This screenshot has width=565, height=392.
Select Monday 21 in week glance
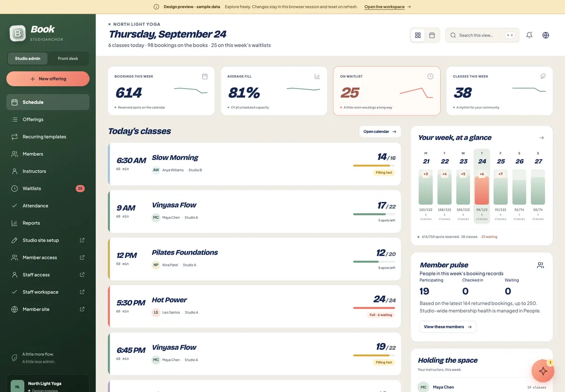[x=426, y=186]
